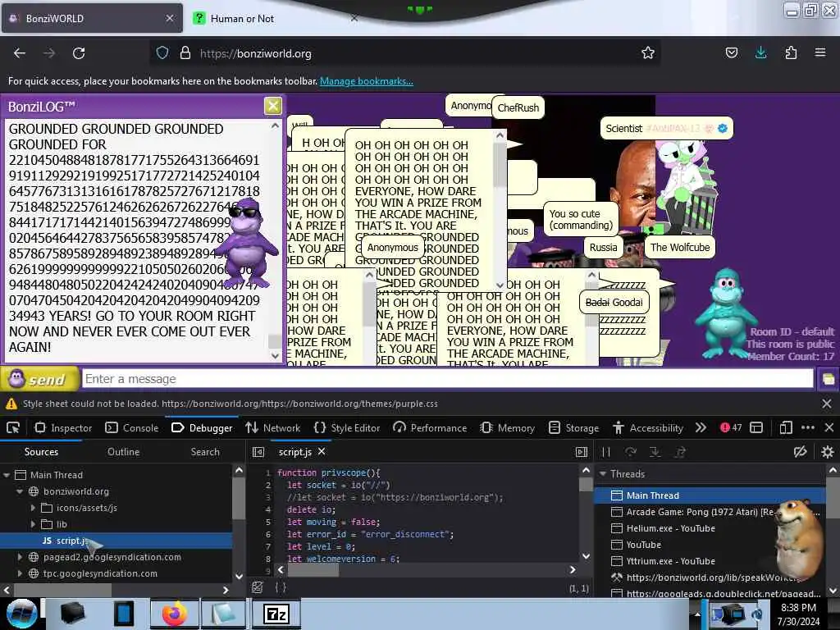Image resolution: width=840 pixels, height=630 pixels.
Task: Open the extensions puzzle icon
Action: pyautogui.click(x=791, y=52)
